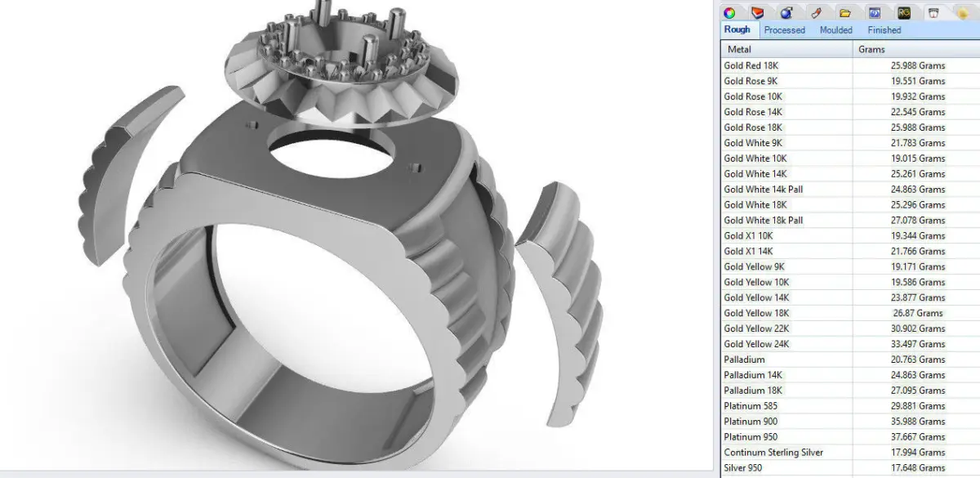Click the 33.497 Grams weight value
Image resolution: width=980 pixels, height=478 pixels.
pos(918,345)
